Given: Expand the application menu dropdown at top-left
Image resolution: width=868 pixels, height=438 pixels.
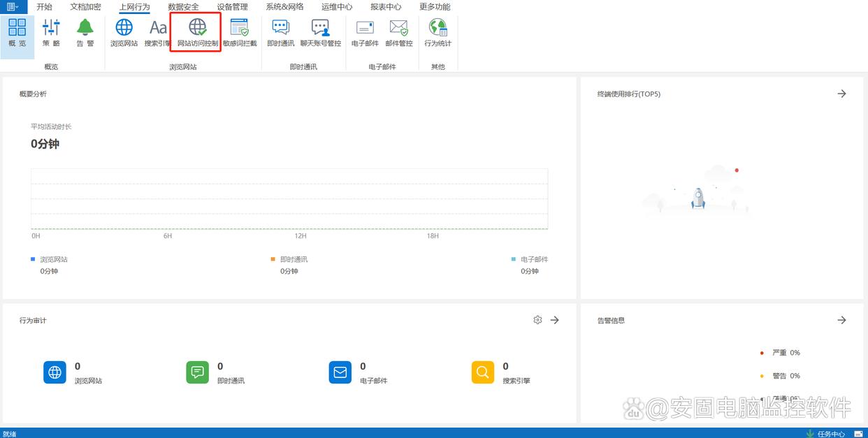Looking at the screenshot, I should [13, 7].
